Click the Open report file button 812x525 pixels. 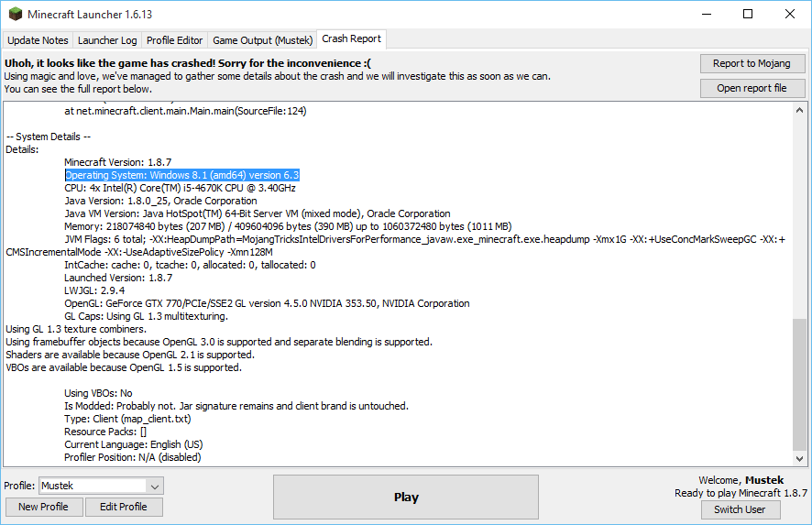pyautogui.click(x=752, y=89)
